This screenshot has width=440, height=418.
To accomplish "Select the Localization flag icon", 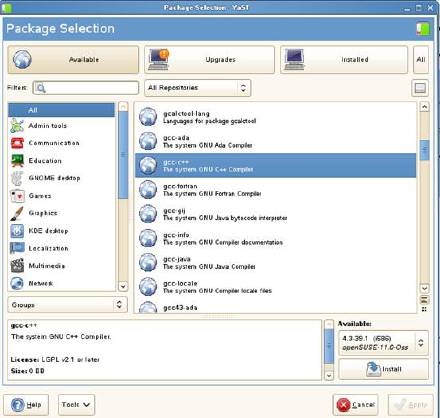I will pyautogui.click(x=17, y=248).
